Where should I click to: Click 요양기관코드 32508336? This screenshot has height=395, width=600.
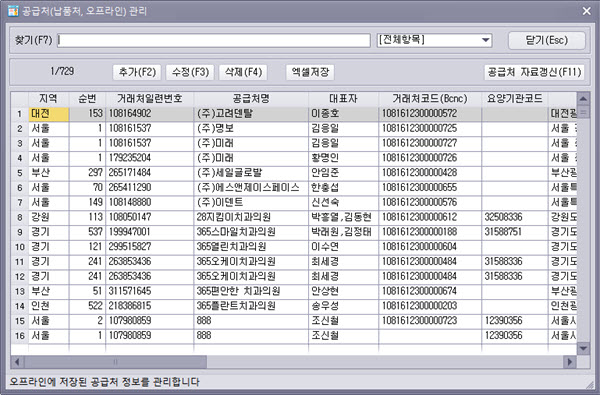[x=515, y=217]
